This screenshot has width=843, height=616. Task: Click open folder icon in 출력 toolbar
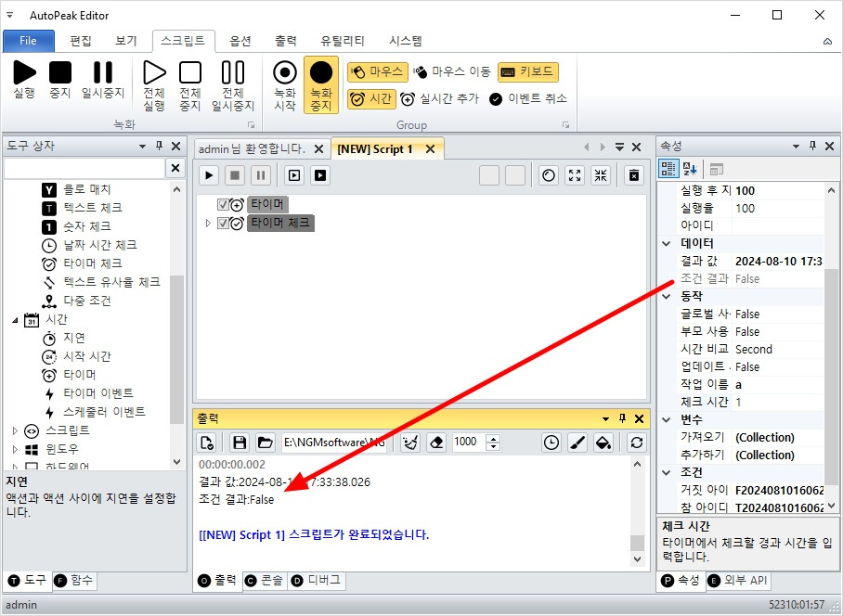(265, 443)
